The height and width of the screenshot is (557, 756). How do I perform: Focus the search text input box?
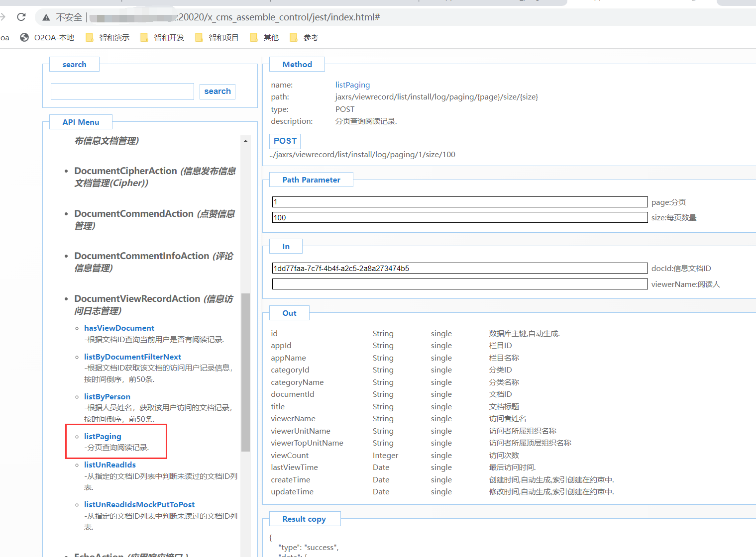coord(122,92)
